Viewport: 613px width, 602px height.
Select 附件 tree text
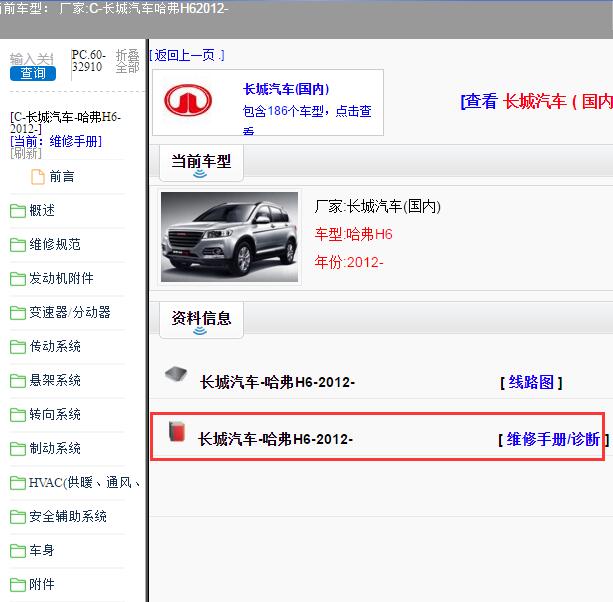pos(41,585)
